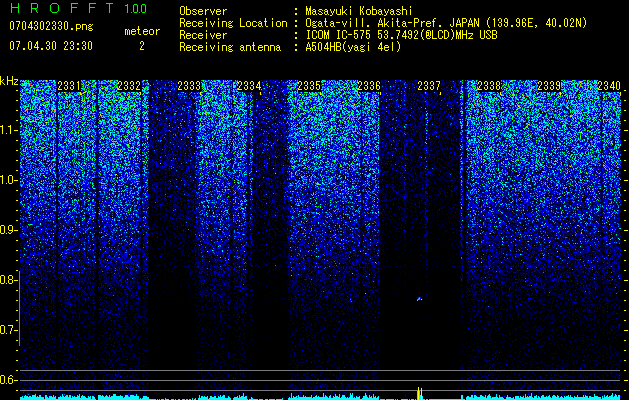Click the 2336 time marker
This screenshot has width=629, height=400.
point(369,86)
